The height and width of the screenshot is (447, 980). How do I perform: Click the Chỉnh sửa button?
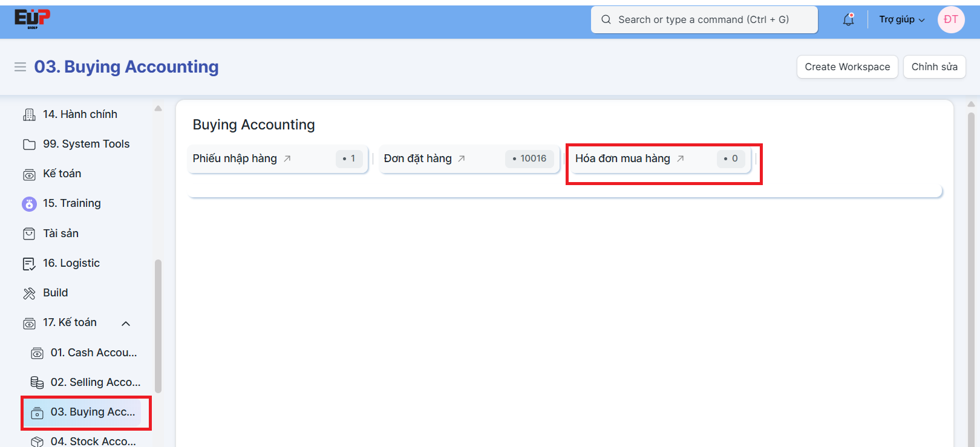[934, 67]
